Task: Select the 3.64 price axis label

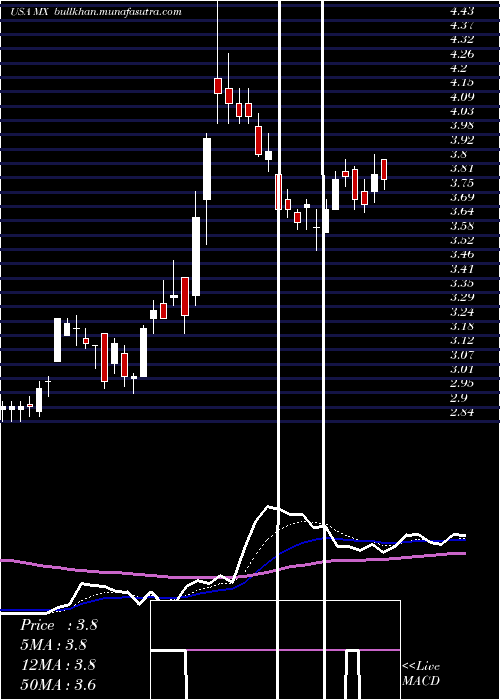Action: [462, 212]
